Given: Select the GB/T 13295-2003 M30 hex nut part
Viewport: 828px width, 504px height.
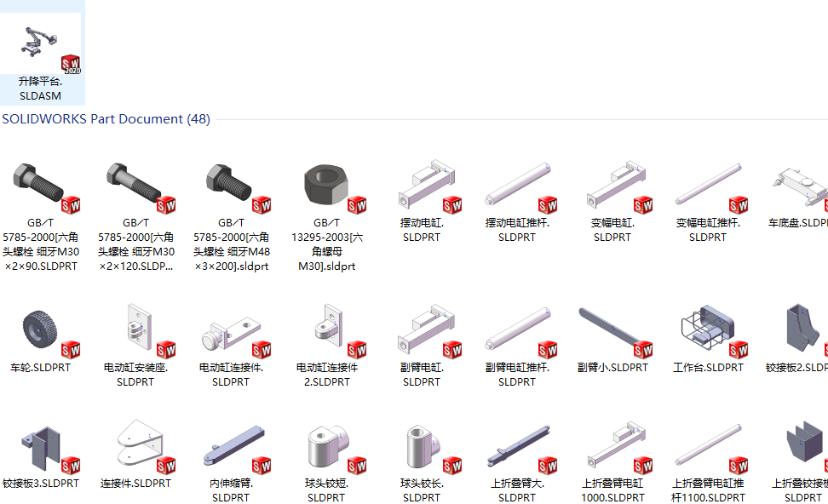Looking at the screenshot, I should point(327,215).
